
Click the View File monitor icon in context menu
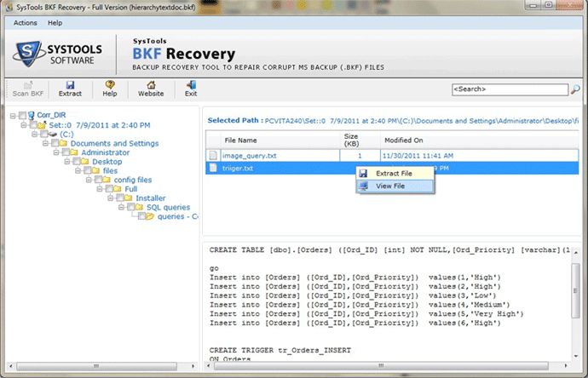click(x=363, y=186)
